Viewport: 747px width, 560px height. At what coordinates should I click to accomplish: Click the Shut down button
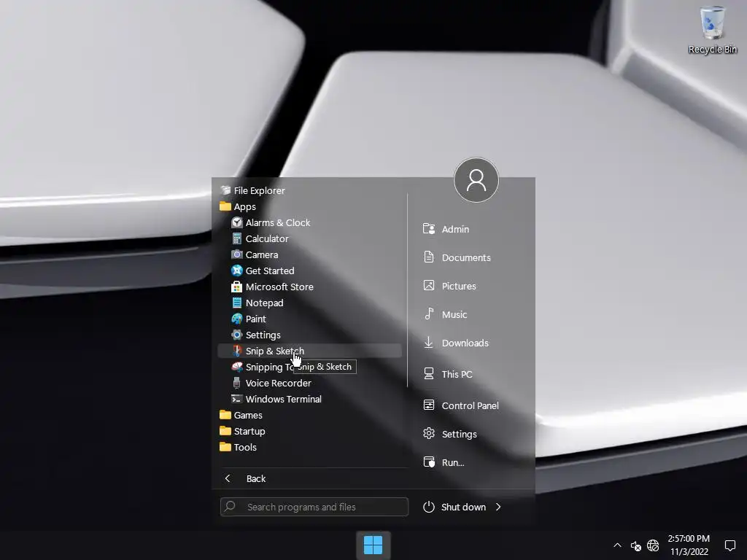tap(455, 507)
